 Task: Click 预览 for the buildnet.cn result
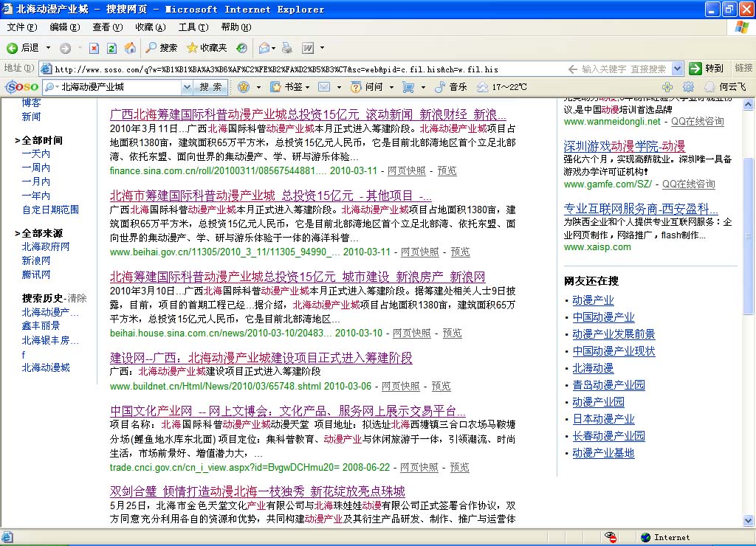tap(441, 386)
